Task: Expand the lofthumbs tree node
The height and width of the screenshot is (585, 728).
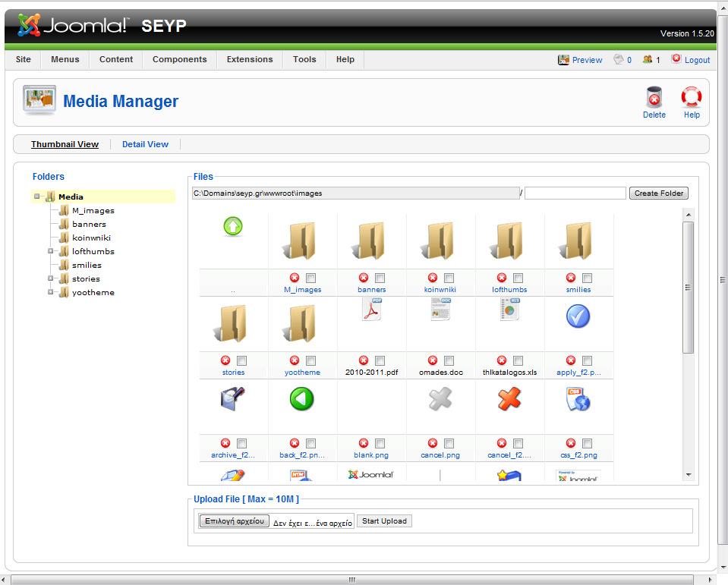Action: 50,251
